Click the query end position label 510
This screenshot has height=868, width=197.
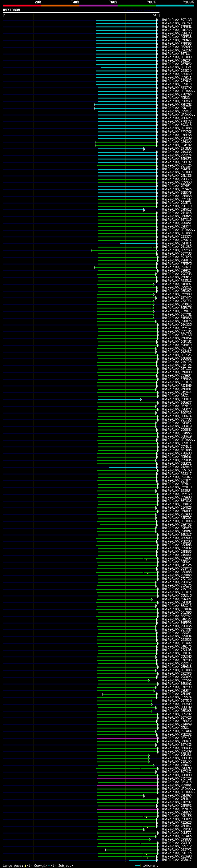click(x=155, y=15)
